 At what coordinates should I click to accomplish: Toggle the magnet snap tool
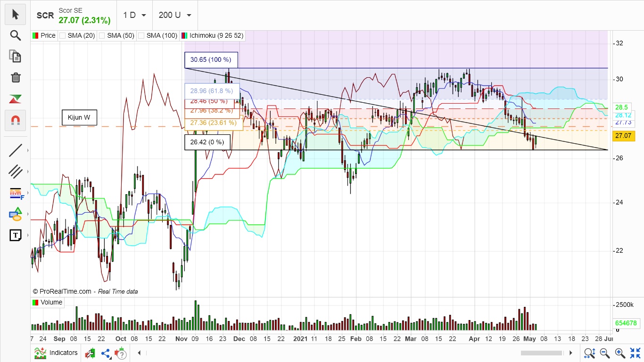pyautogui.click(x=15, y=121)
